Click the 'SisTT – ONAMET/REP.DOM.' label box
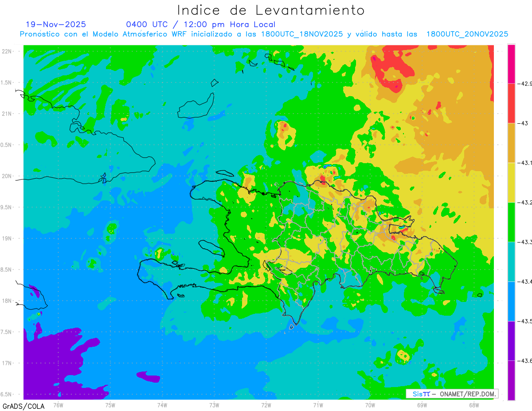532x411 pixels. coord(452,394)
